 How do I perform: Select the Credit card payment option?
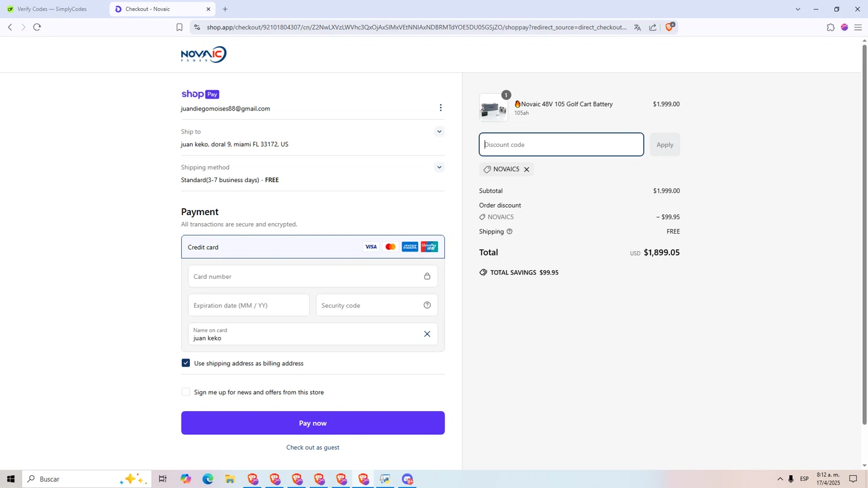coord(312,247)
